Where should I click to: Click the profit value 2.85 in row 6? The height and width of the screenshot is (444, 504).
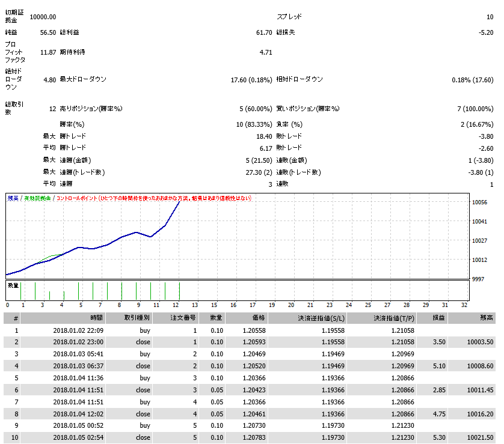click(440, 390)
